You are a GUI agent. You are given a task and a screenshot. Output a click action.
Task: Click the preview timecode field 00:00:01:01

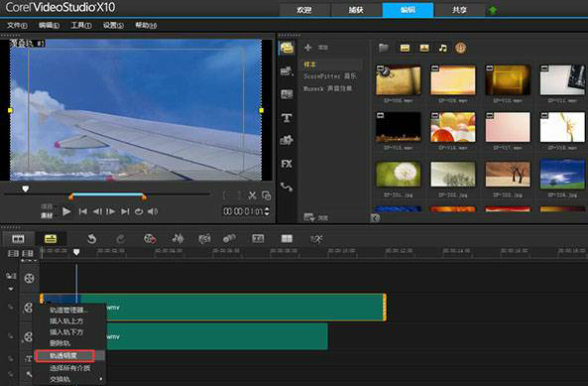[243, 211]
